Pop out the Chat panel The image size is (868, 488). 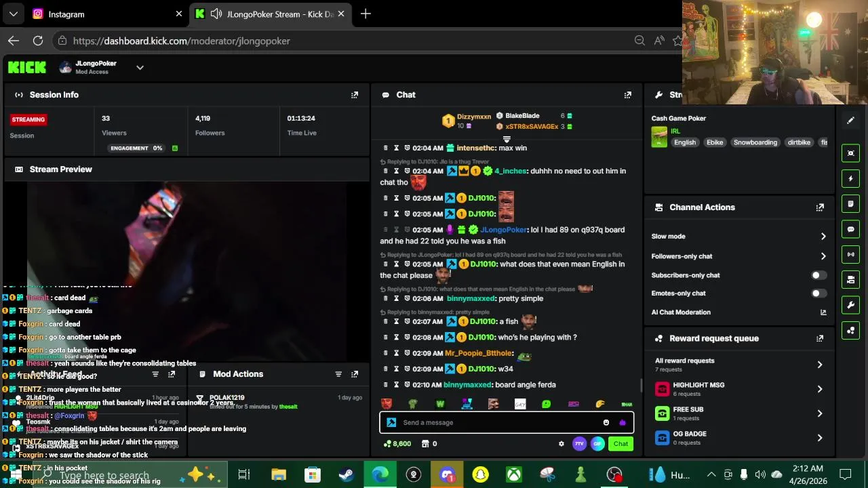(627, 95)
